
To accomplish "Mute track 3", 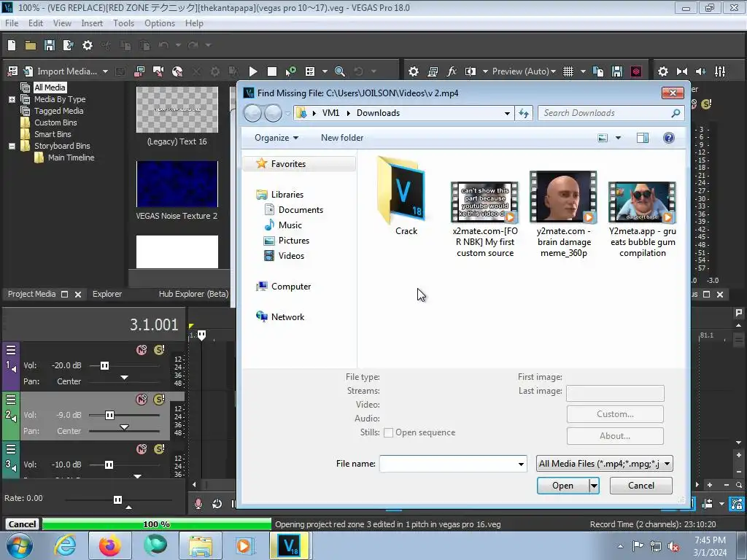I will click(142, 449).
